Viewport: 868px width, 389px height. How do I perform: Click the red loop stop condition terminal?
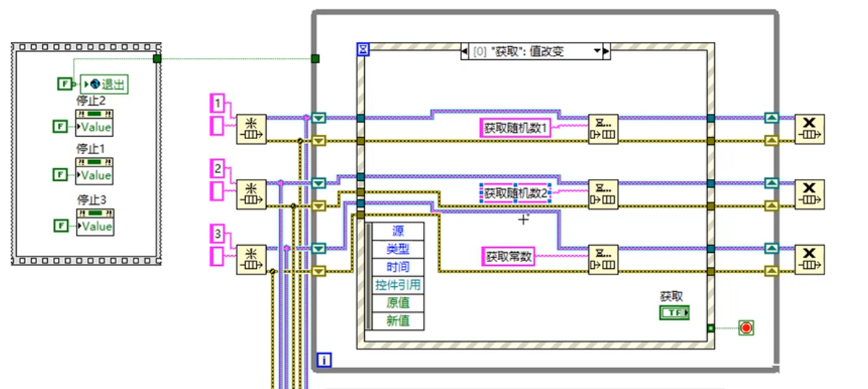[x=746, y=328]
